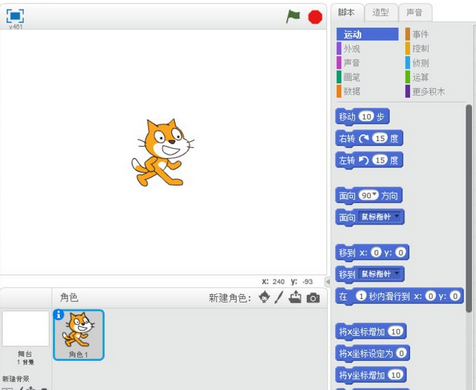The height and width of the screenshot is (390, 476).
Task: Click the y: -93 coordinate readout
Action: (x=302, y=282)
